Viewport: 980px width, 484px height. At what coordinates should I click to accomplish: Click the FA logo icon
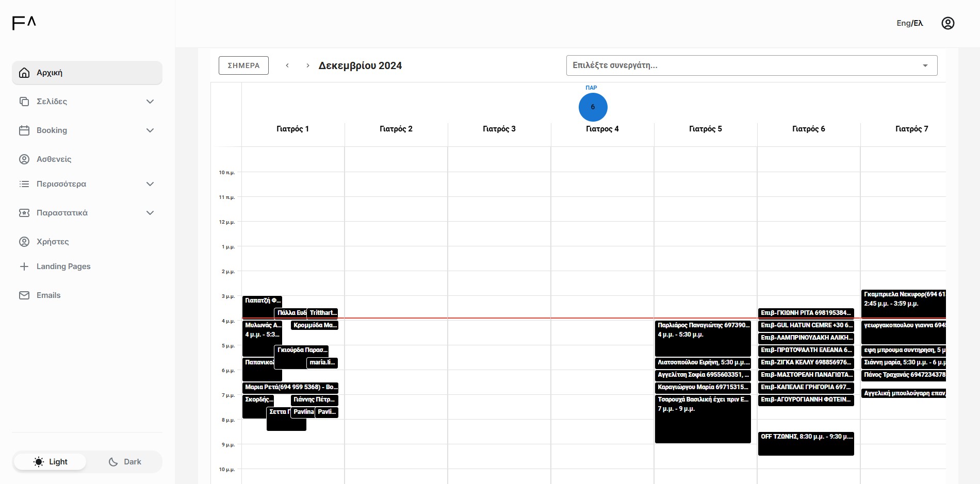click(24, 23)
